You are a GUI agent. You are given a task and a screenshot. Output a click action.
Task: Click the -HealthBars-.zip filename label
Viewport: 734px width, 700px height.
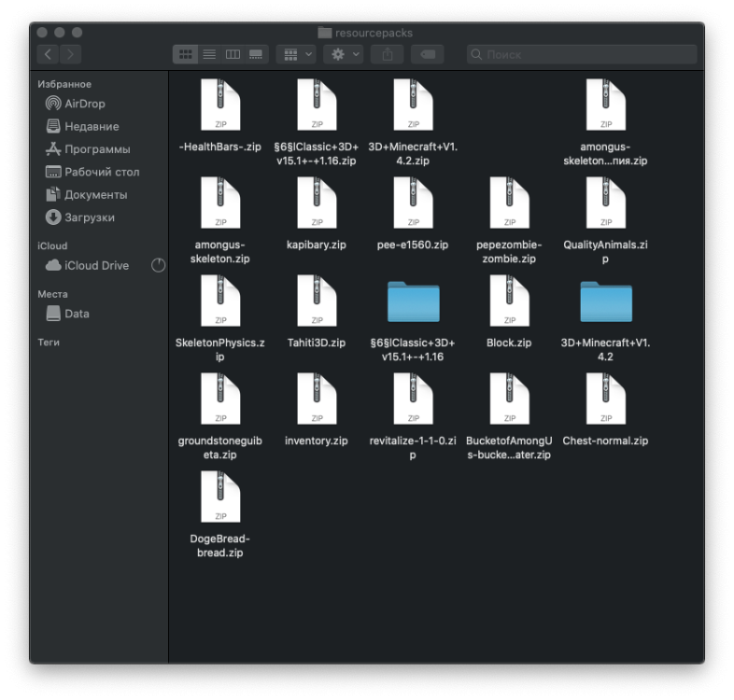[220, 147]
